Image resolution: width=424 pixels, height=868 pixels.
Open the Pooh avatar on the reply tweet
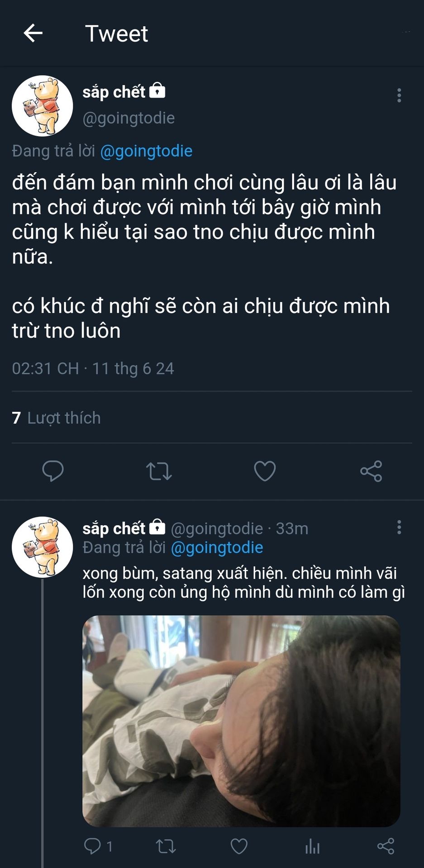pyautogui.click(x=42, y=547)
